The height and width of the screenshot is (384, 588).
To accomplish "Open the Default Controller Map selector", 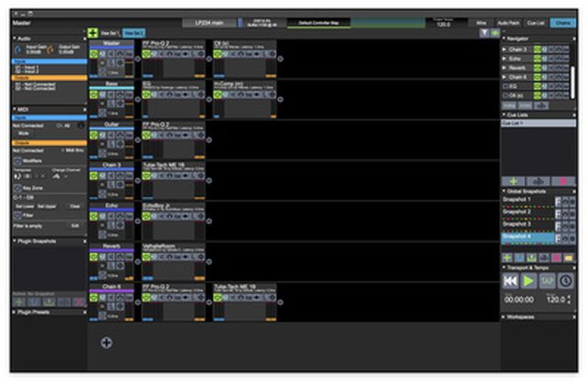I will click(319, 23).
